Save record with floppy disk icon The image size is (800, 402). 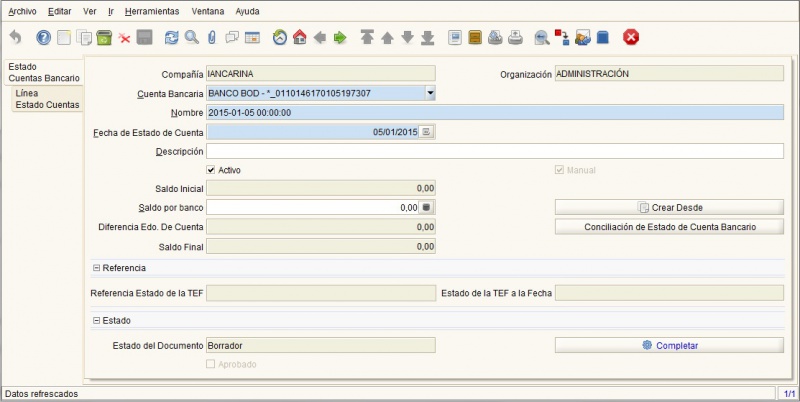[144, 37]
